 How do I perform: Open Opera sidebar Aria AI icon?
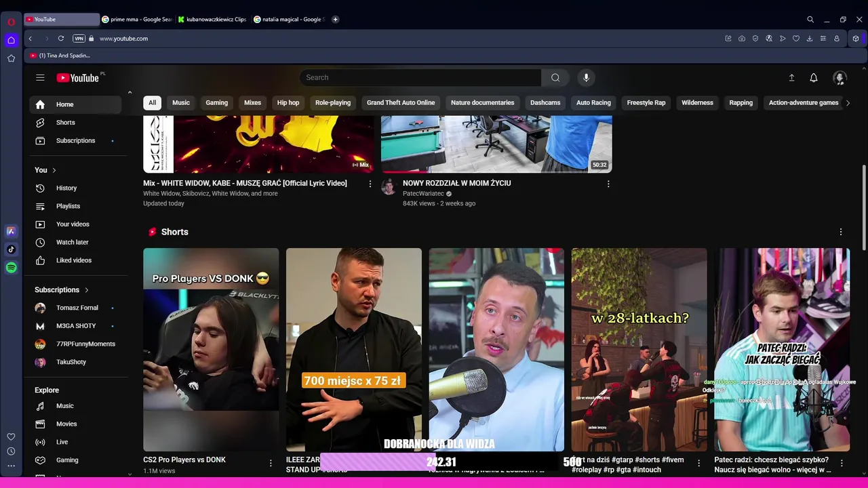(11, 231)
